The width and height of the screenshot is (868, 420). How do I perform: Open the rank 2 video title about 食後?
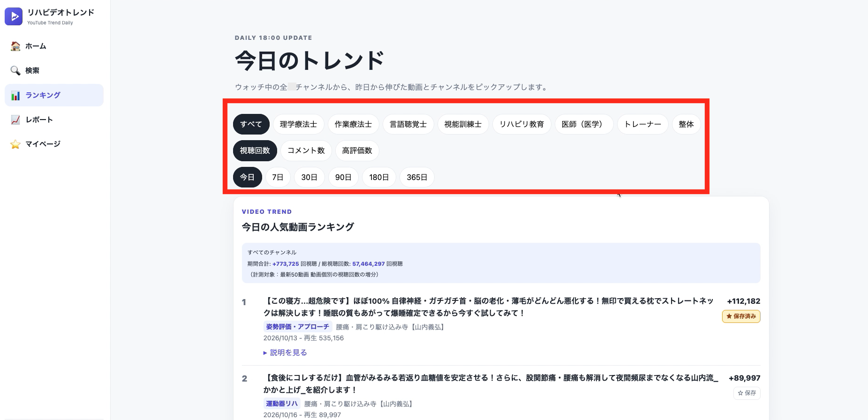491,384
